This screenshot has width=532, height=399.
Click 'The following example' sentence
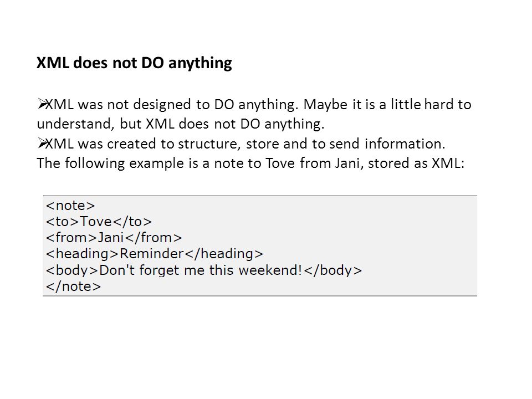[250, 163]
